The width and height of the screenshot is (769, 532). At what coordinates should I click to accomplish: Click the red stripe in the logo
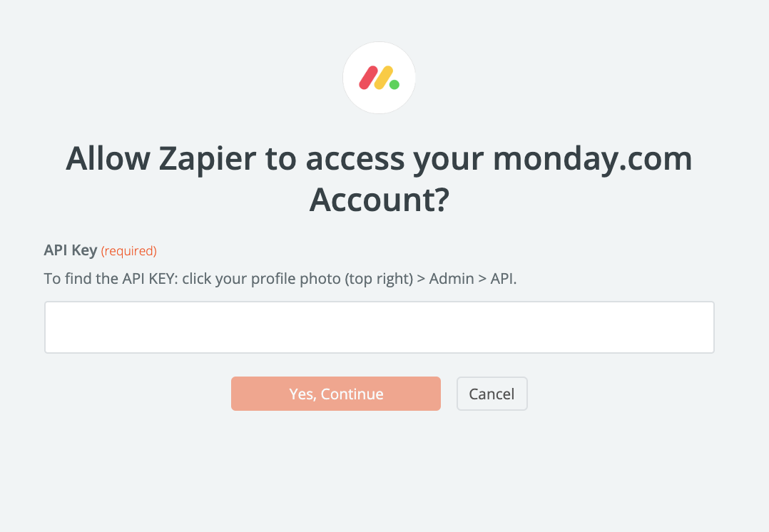click(368, 78)
